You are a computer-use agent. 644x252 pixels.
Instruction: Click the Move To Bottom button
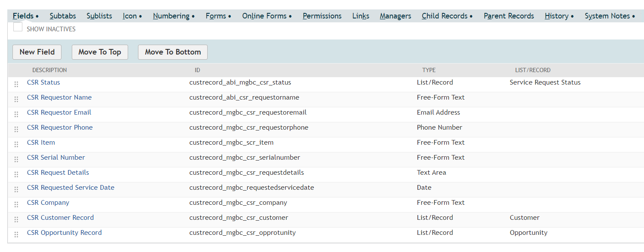pos(173,52)
